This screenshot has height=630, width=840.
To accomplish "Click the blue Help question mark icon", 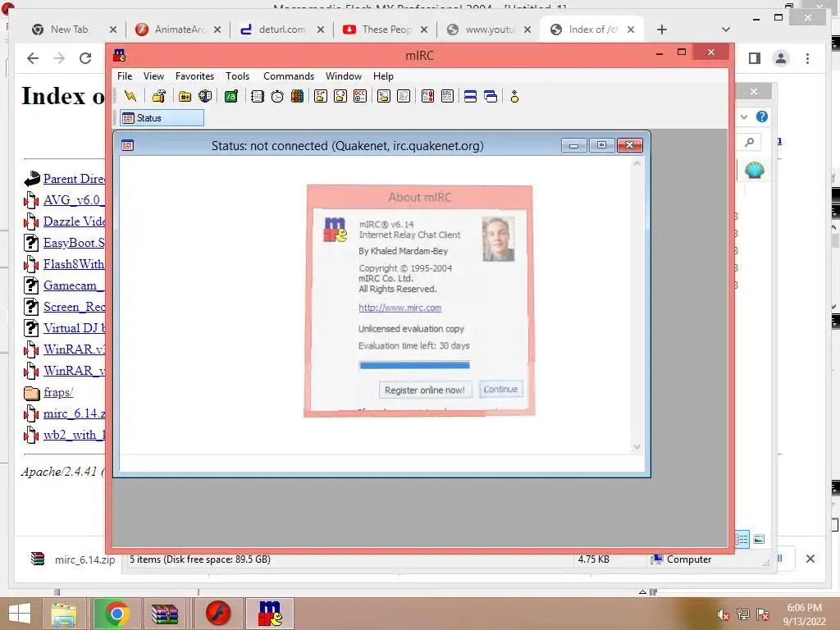I will pyautogui.click(x=762, y=116).
